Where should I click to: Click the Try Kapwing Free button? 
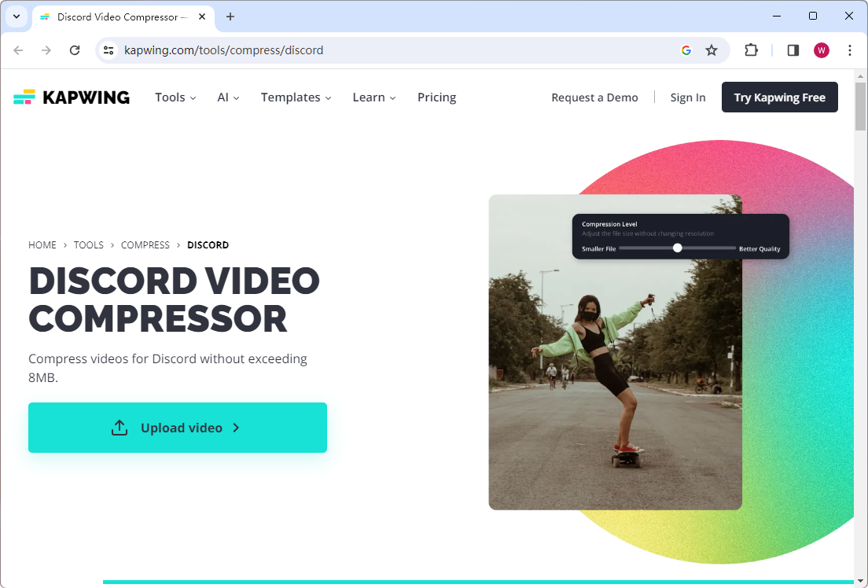[x=779, y=97]
